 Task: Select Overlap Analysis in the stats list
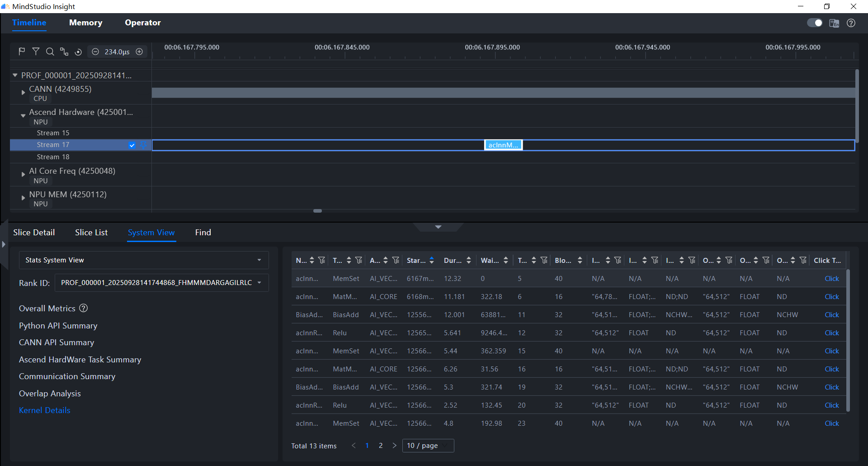click(50, 394)
